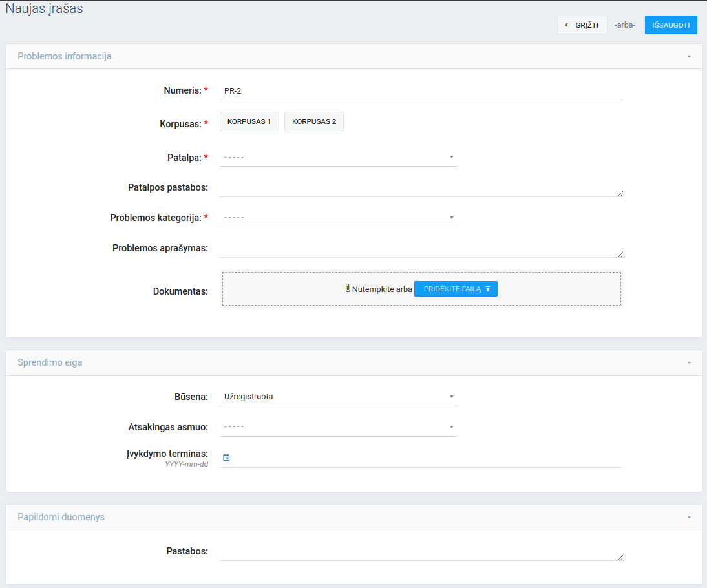Click into the Problemos aprašymas text area
The width and height of the screenshot is (707, 588).
pos(420,249)
